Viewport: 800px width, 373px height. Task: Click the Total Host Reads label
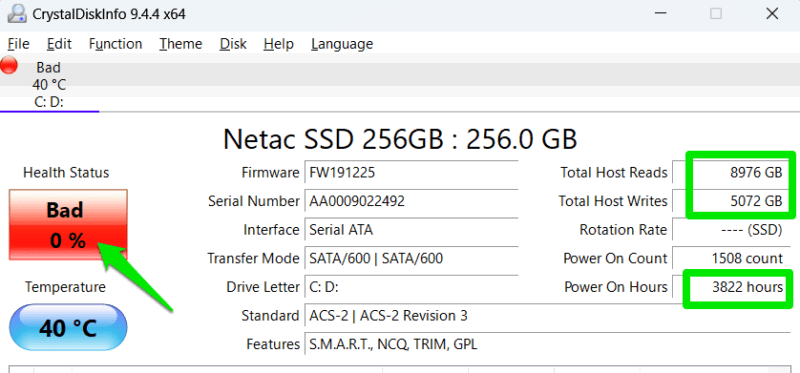coord(614,173)
